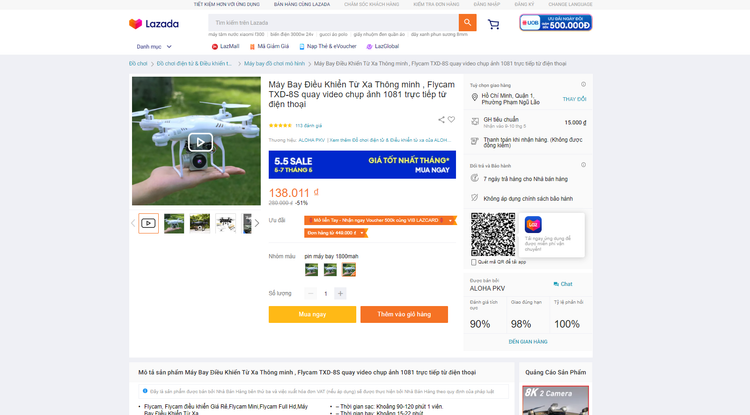Viewport: 750px width, 415px height.
Task: Open Kiểm tra đơn hàng link
Action: pyautogui.click(x=436, y=4)
